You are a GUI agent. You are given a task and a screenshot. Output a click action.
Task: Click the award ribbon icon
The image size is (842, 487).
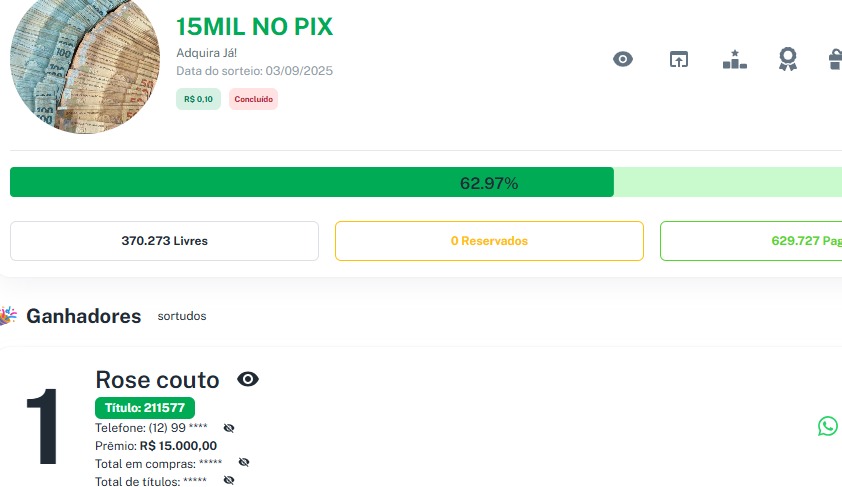788,59
